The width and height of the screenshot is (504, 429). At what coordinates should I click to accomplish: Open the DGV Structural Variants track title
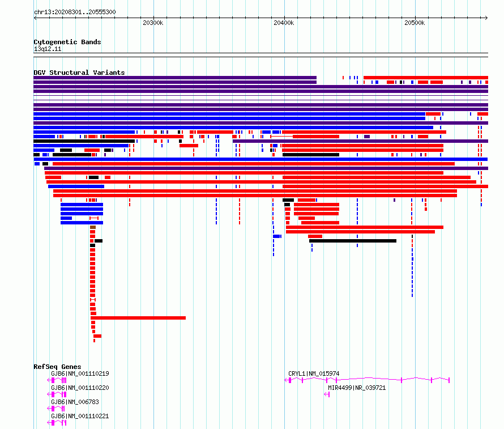(79, 73)
